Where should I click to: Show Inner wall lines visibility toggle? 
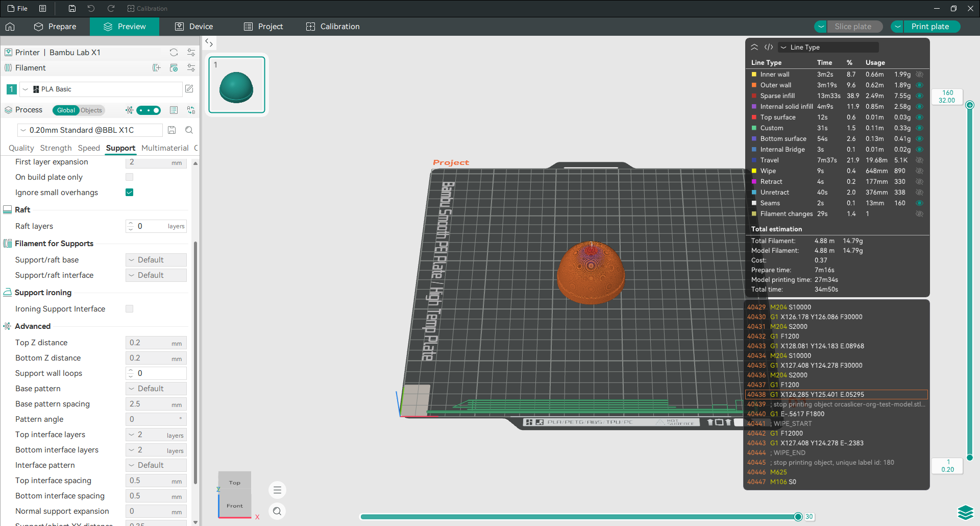pos(919,74)
